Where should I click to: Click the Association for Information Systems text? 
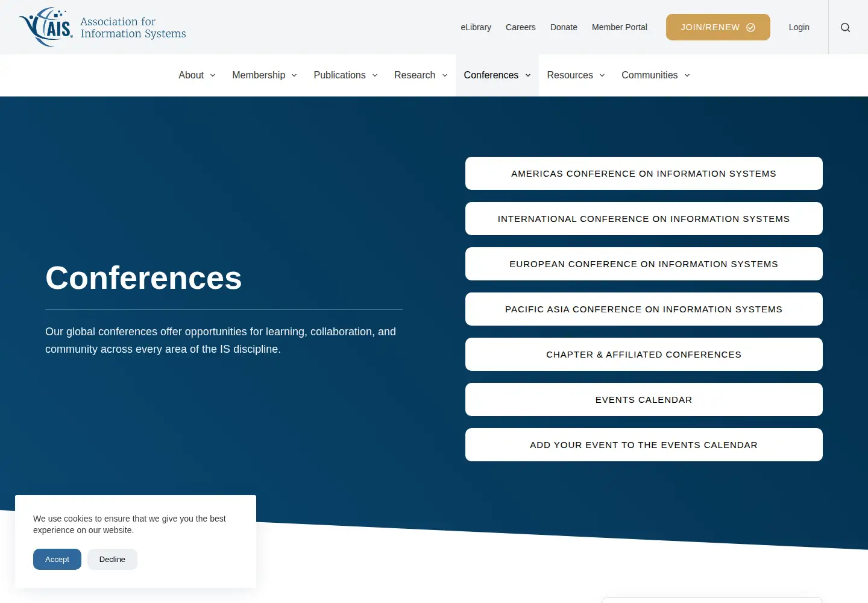click(x=133, y=28)
